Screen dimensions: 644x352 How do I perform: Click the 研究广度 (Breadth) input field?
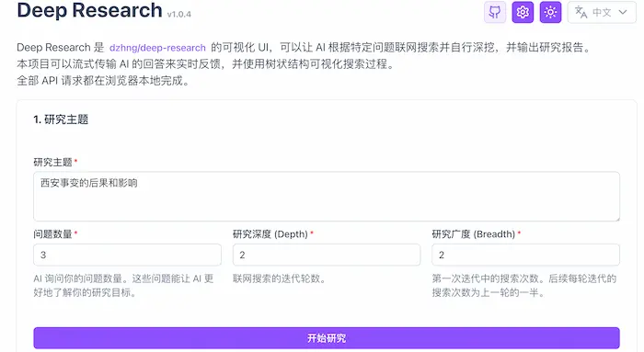pyautogui.click(x=525, y=255)
